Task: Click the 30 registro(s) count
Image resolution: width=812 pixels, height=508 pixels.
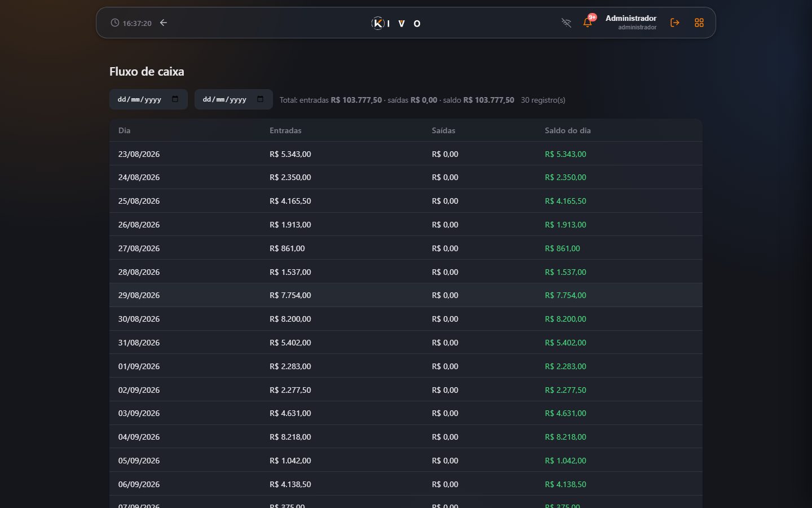Action: point(543,100)
